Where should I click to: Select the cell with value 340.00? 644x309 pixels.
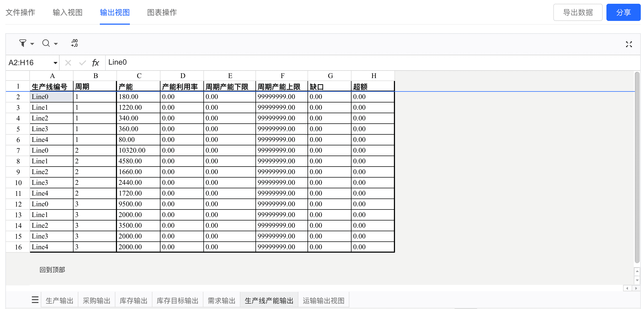tap(139, 118)
